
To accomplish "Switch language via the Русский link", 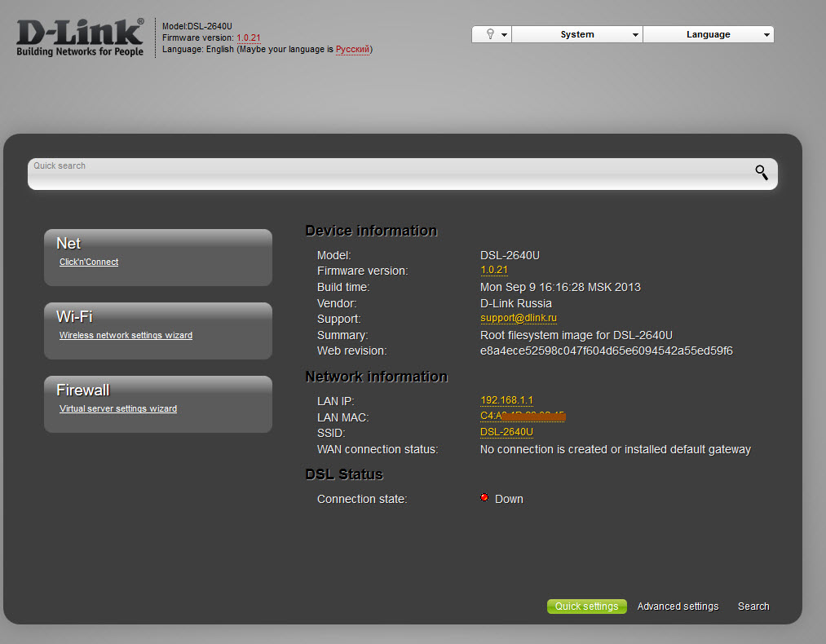I will [352, 50].
